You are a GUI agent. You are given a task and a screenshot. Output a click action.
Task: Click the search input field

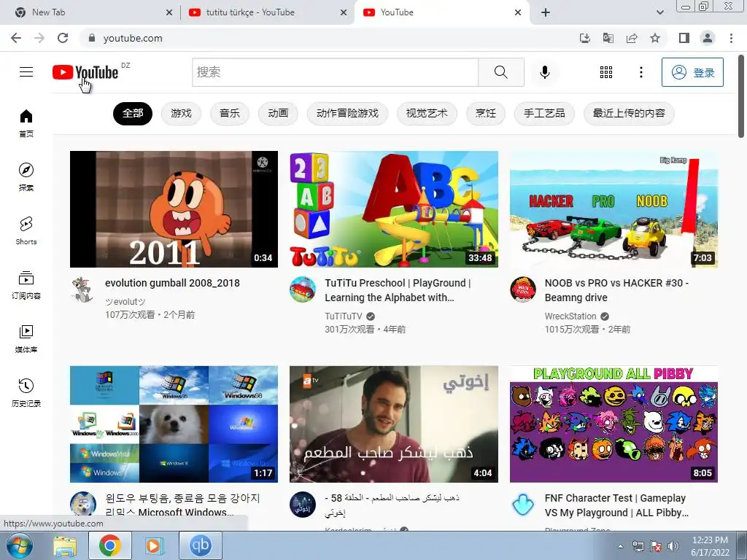tap(336, 72)
